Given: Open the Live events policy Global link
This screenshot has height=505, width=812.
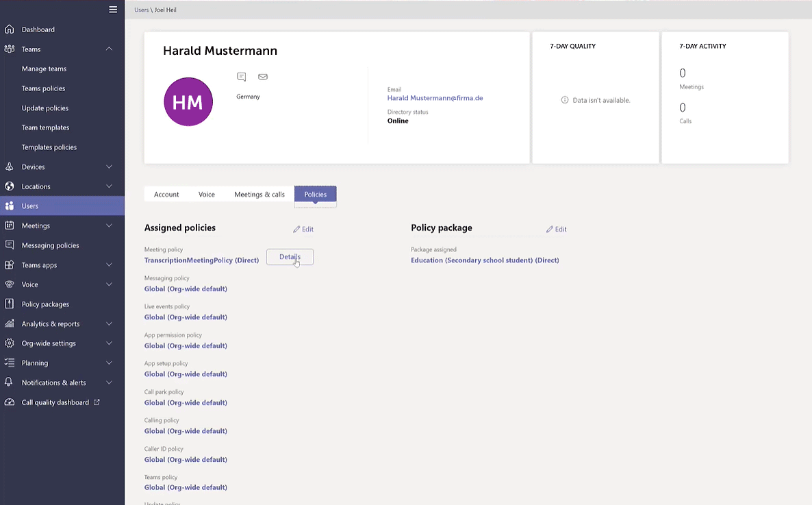Looking at the screenshot, I should click(x=186, y=317).
